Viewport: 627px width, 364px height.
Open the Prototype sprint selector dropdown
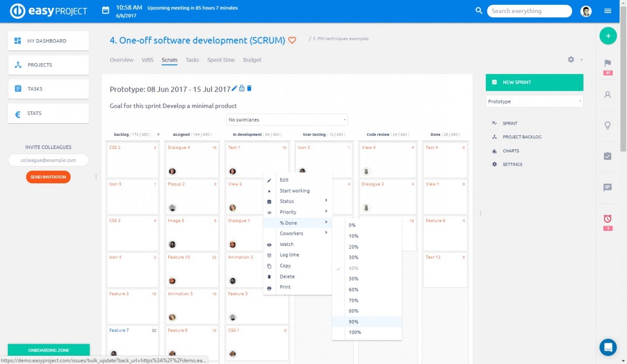[x=534, y=101]
